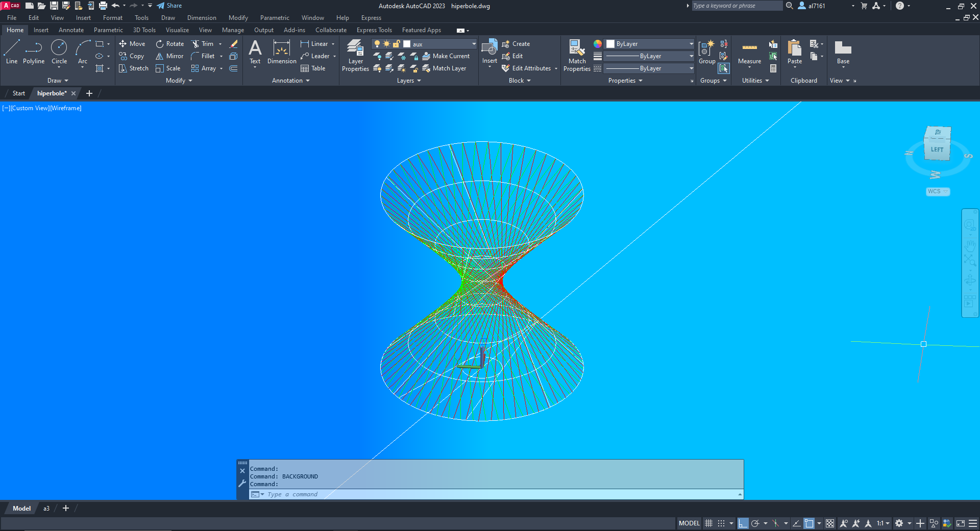Select the Line tool
This screenshot has width=980, height=531.
click(x=12, y=52)
